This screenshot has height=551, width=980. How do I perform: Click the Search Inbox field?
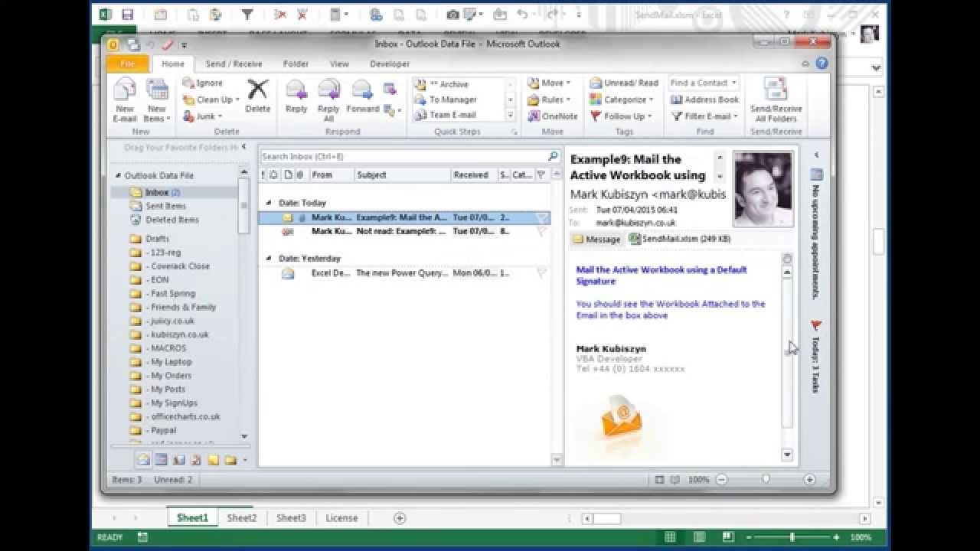coord(403,156)
